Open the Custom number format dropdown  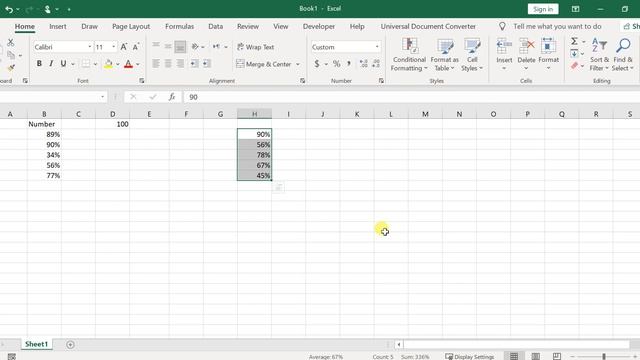point(377,47)
